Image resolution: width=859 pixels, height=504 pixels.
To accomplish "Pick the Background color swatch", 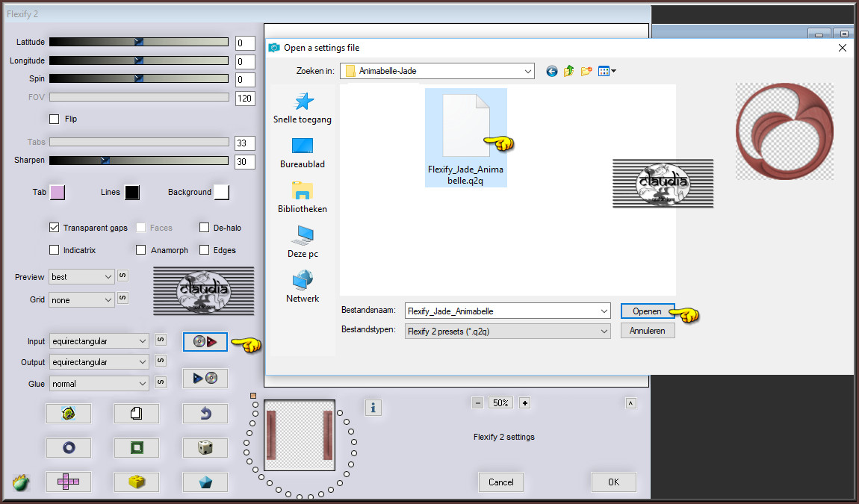I will pos(221,193).
